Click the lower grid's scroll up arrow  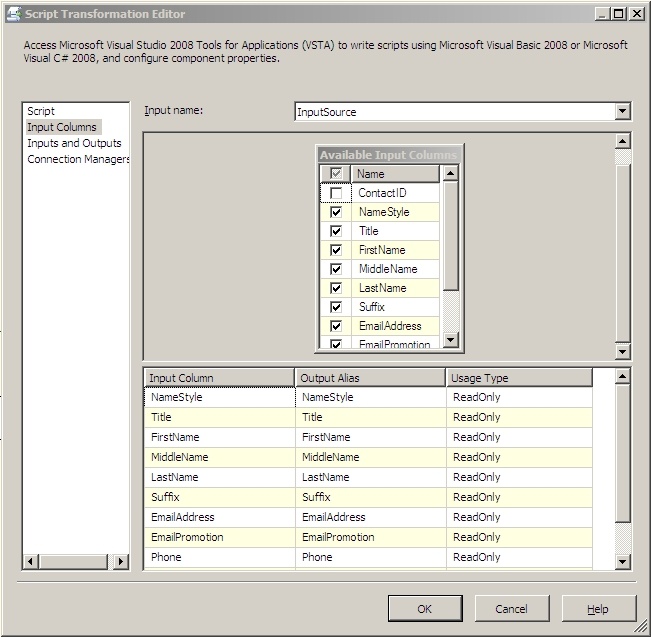click(622, 376)
